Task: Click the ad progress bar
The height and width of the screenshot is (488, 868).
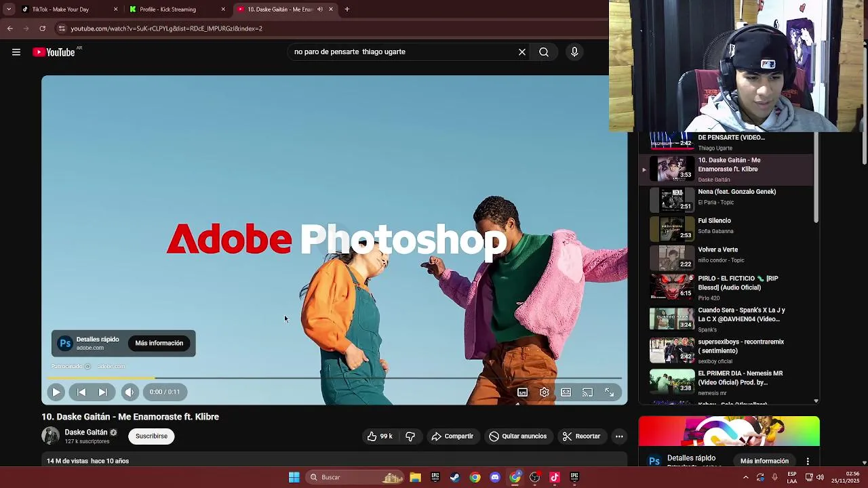Action: pos(334,378)
